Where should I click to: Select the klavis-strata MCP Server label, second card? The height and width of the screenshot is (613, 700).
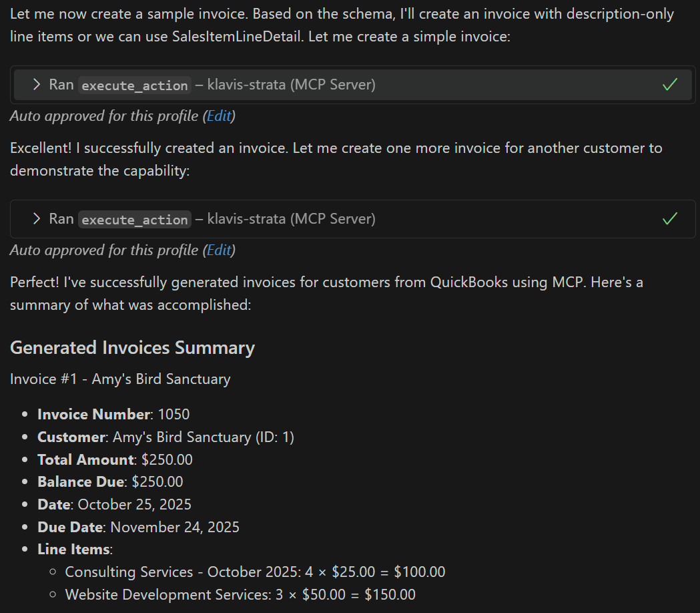click(291, 218)
